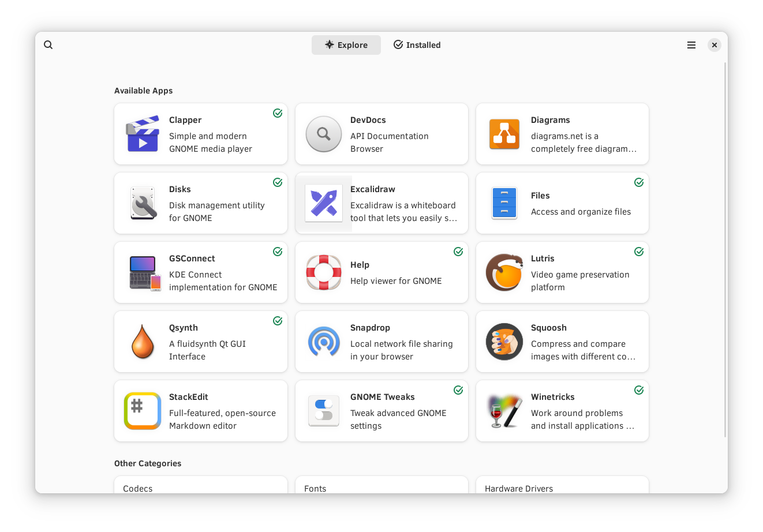The image size is (763, 532).
Task: Click the installed checkmark on Files
Action: point(639,182)
